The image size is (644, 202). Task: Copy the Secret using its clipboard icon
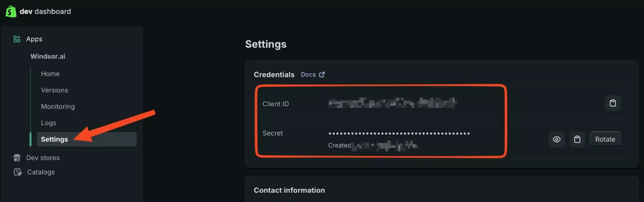click(x=577, y=139)
